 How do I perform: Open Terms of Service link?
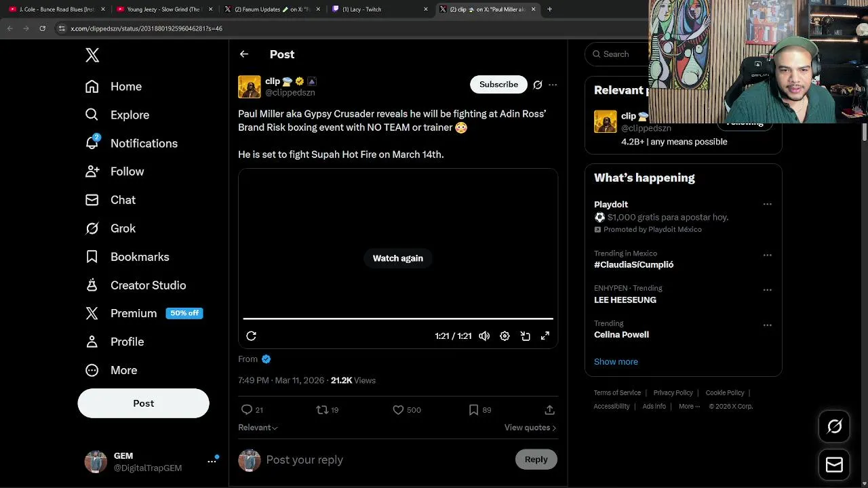[617, 393]
